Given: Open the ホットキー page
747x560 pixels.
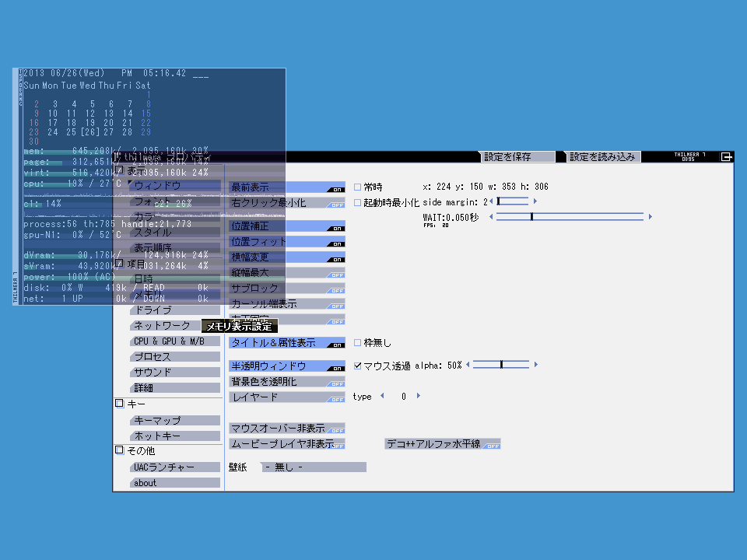Looking at the screenshot, I should [x=175, y=436].
